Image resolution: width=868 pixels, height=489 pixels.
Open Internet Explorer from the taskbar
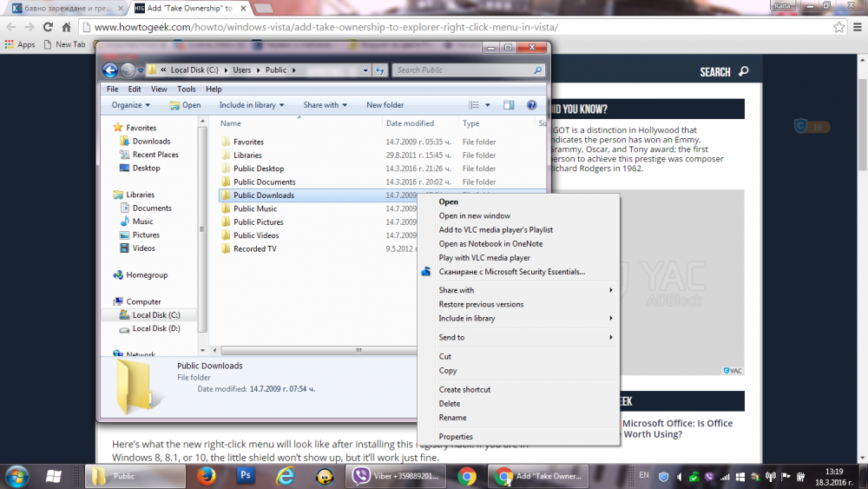click(286, 476)
